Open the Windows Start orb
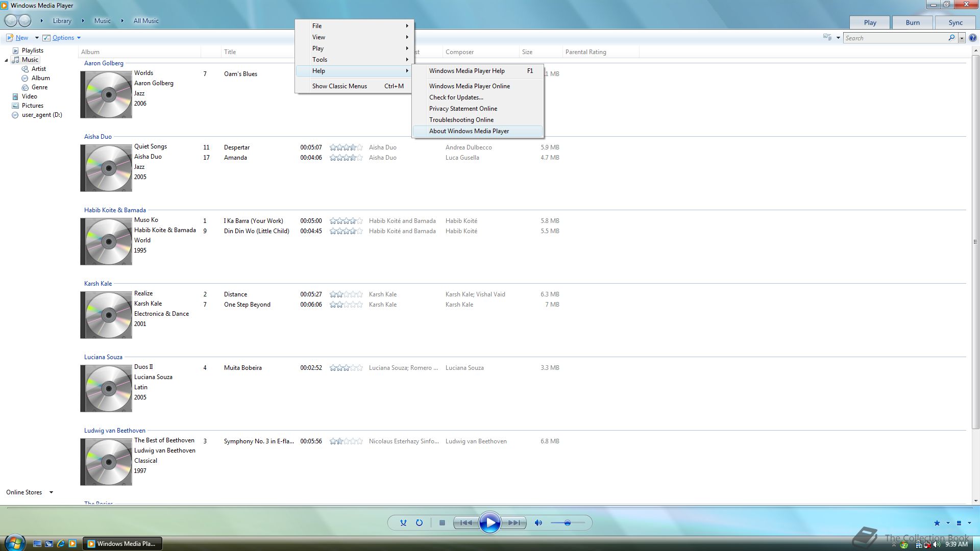980x551 pixels. pyautogui.click(x=14, y=543)
